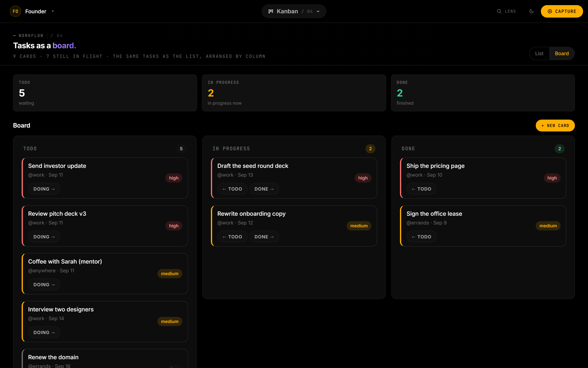Click medium tag on Coffee with Sarah
Image resolution: width=588 pixels, height=368 pixels.
click(x=170, y=274)
